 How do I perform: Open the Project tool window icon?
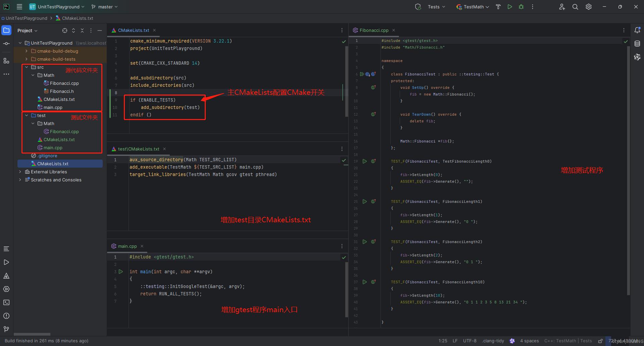click(6, 30)
